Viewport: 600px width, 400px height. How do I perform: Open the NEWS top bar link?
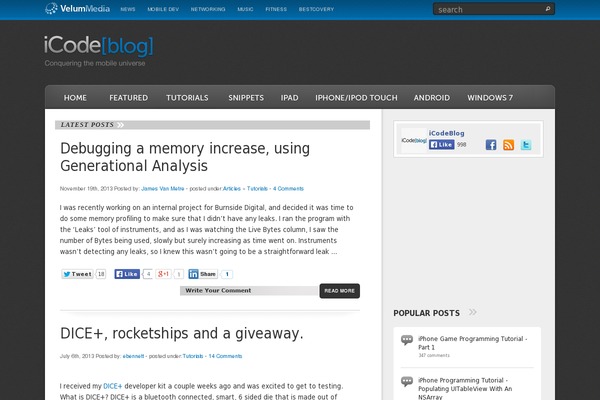click(x=128, y=9)
